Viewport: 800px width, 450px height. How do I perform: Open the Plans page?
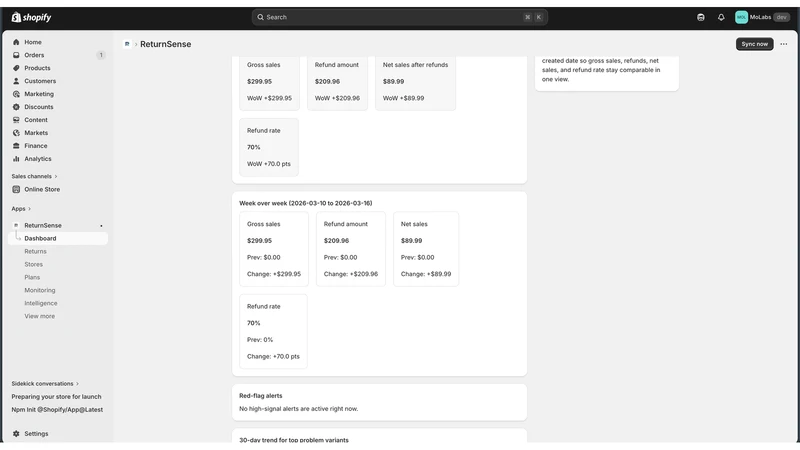click(x=32, y=278)
